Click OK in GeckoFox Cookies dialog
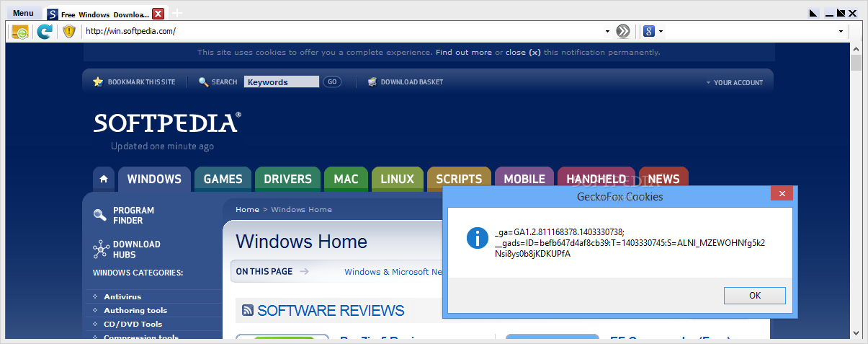Image resolution: width=868 pixels, height=344 pixels. (755, 295)
